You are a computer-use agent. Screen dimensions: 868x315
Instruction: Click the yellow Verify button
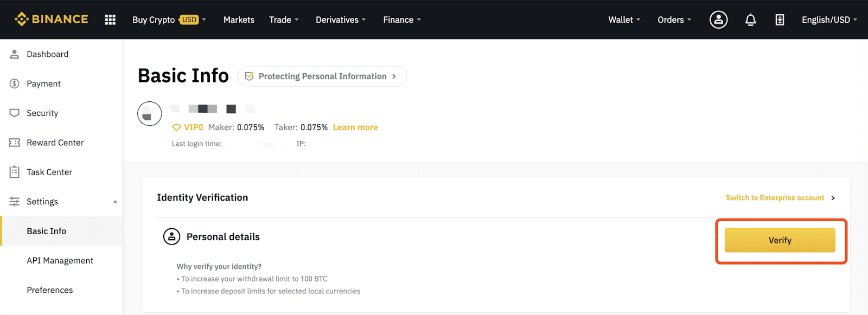[780, 240]
